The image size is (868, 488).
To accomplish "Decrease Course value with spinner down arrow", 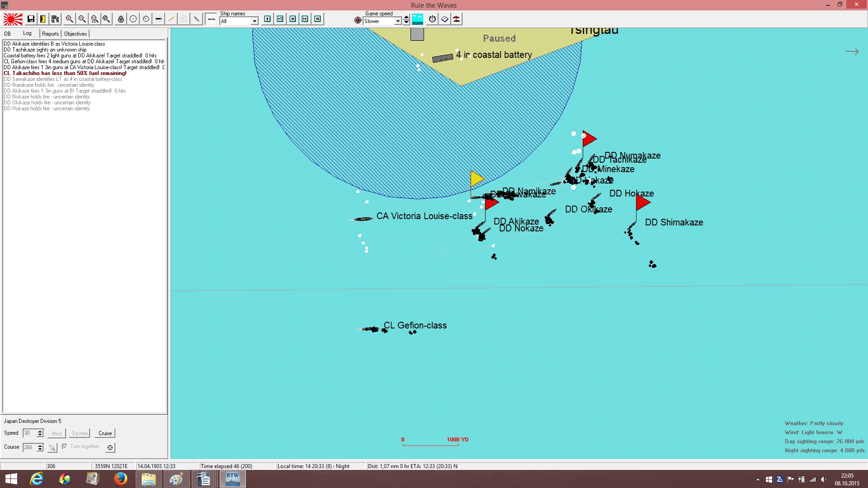I will tap(40, 449).
